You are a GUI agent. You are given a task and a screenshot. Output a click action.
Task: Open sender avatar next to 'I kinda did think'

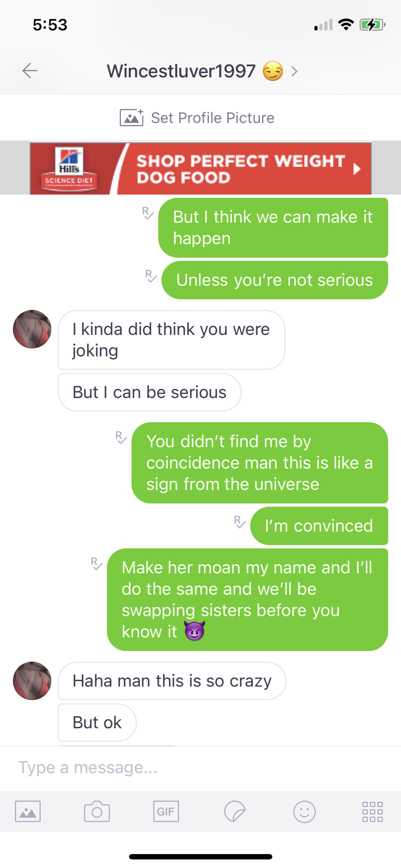(32, 329)
